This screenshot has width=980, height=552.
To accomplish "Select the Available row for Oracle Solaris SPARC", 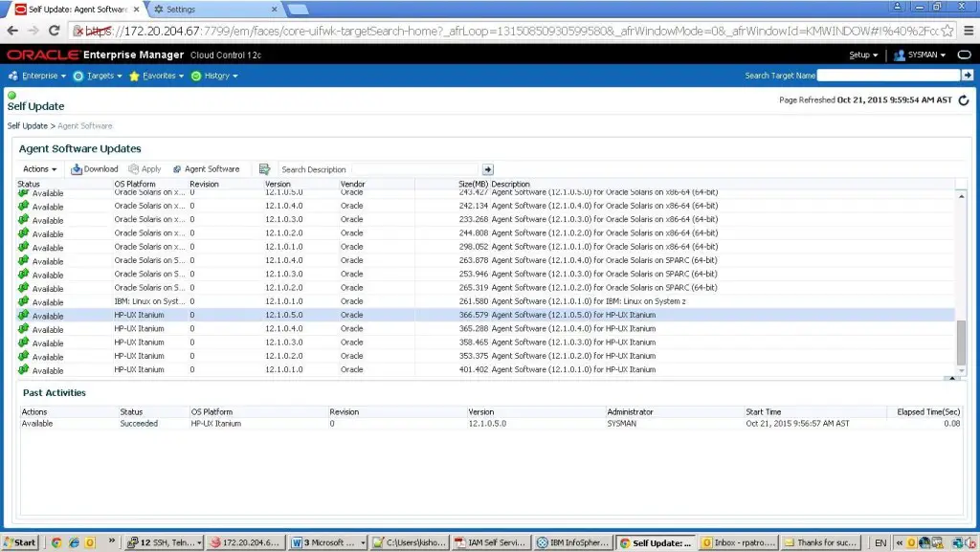I will [x=191, y=259].
